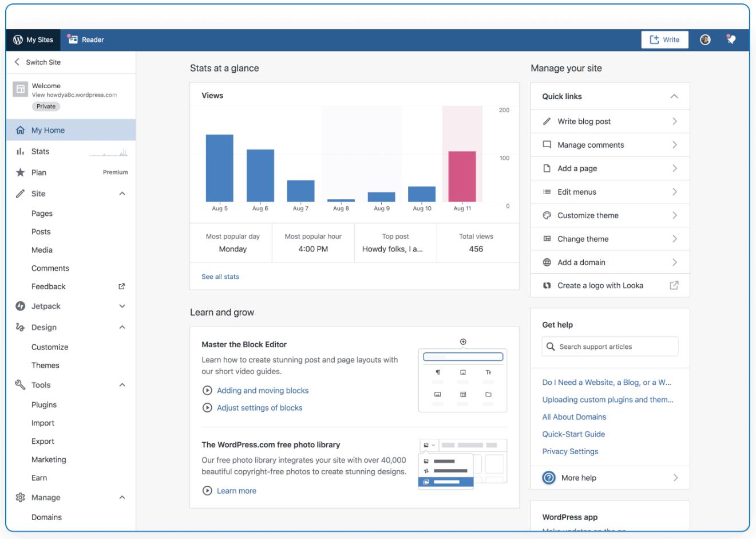
Task: Open Plugins in the sidebar
Action: (44, 405)
